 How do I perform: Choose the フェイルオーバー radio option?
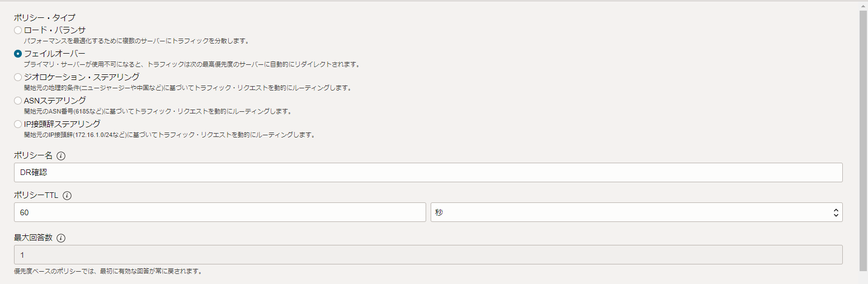(18, 54)
